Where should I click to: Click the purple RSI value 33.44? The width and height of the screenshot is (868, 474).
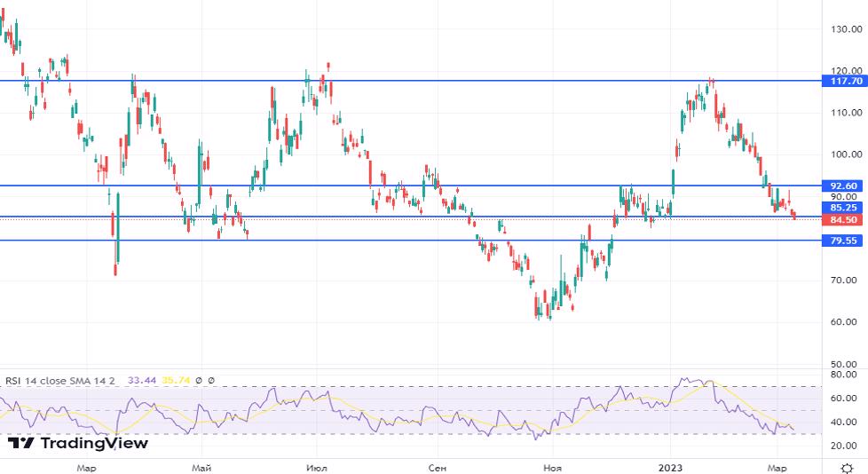point(141,380)
